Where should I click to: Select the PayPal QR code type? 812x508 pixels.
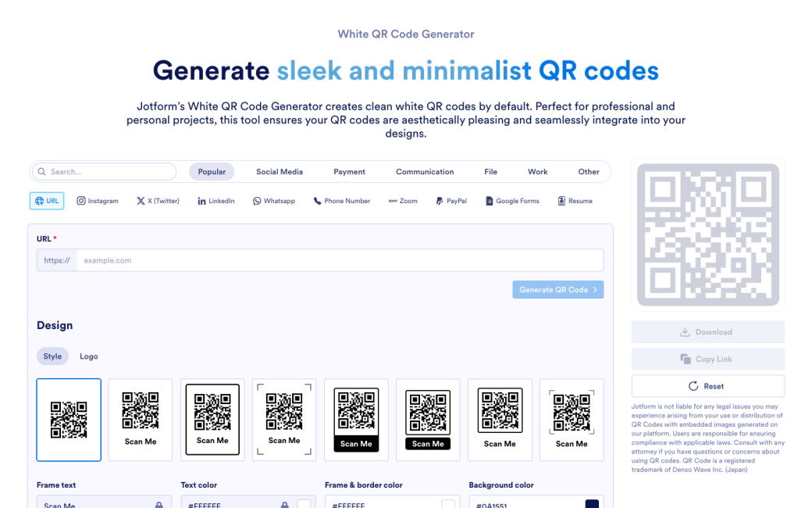tap(451, 201)
